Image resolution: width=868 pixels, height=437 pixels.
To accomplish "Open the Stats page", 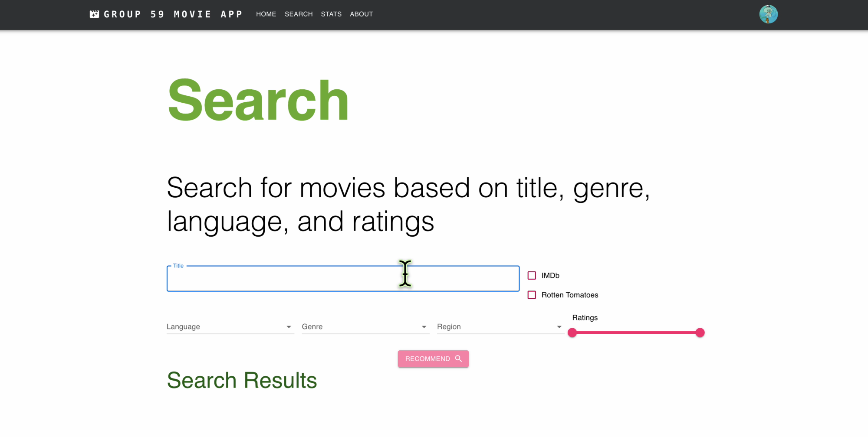I will [331, 14].
